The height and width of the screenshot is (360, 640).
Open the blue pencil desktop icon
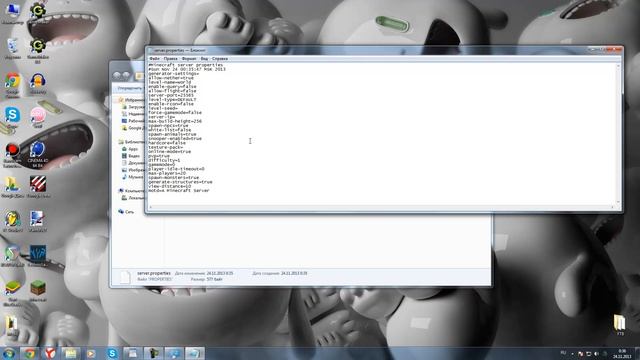tap(38, 221)
